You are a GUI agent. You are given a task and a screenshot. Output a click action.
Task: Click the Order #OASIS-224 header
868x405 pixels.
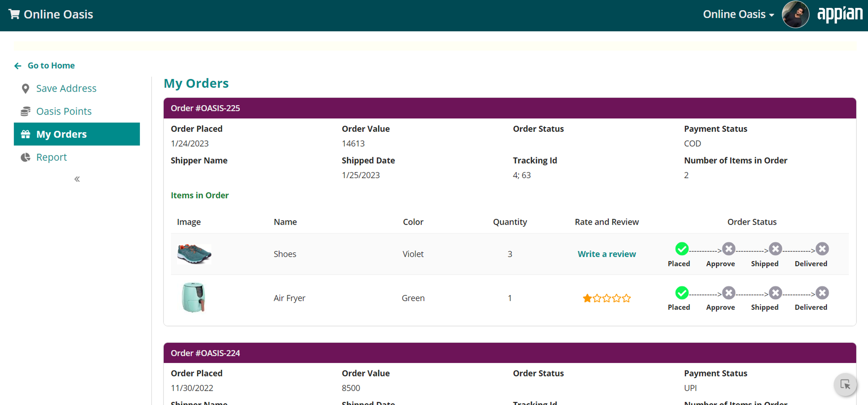(509, 353)
